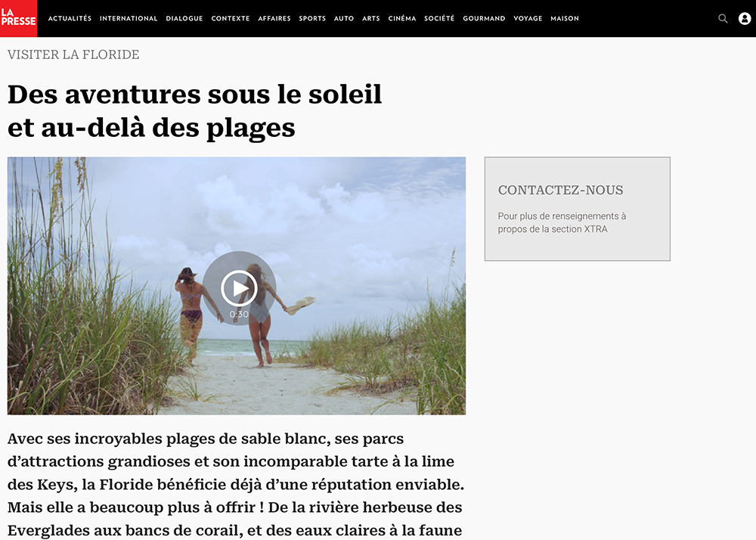This screenshot has width=756, height=540.
Task: Open the search magnifier icon
Action: 723,18
